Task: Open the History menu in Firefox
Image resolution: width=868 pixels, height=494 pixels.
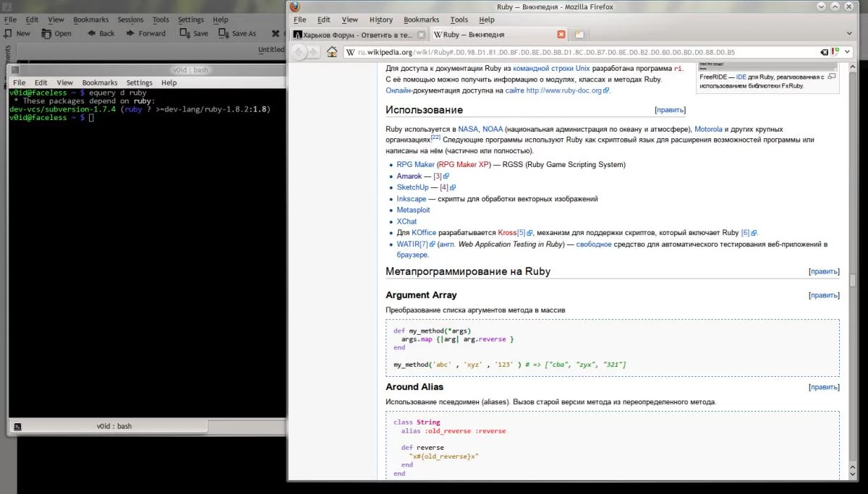Action: coord(381,20)
